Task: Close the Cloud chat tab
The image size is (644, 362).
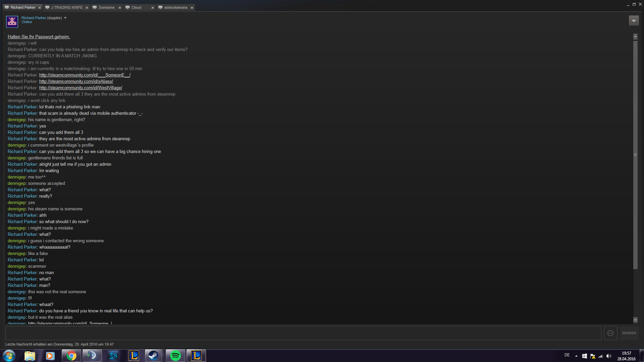Action: (153, 8)
